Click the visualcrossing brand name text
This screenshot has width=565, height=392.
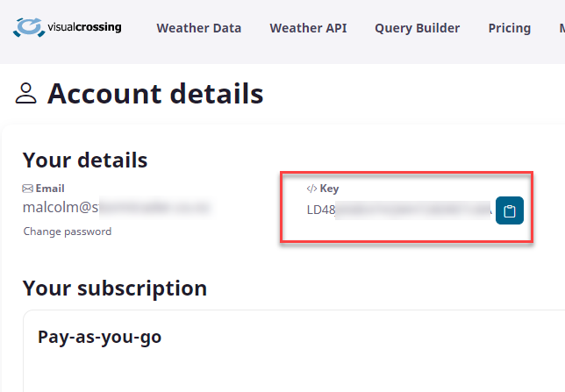tap(84, 26)
